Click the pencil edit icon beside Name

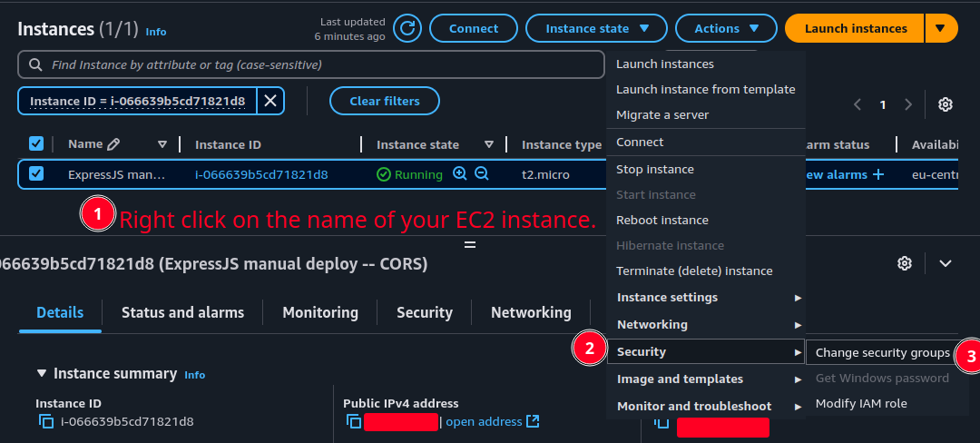(x=113, y=144)
